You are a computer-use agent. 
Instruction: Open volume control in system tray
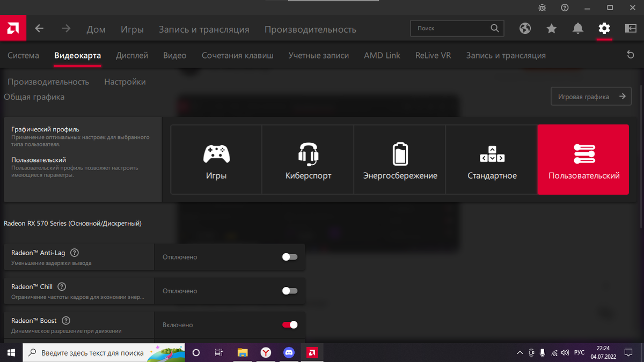(565, 352)
